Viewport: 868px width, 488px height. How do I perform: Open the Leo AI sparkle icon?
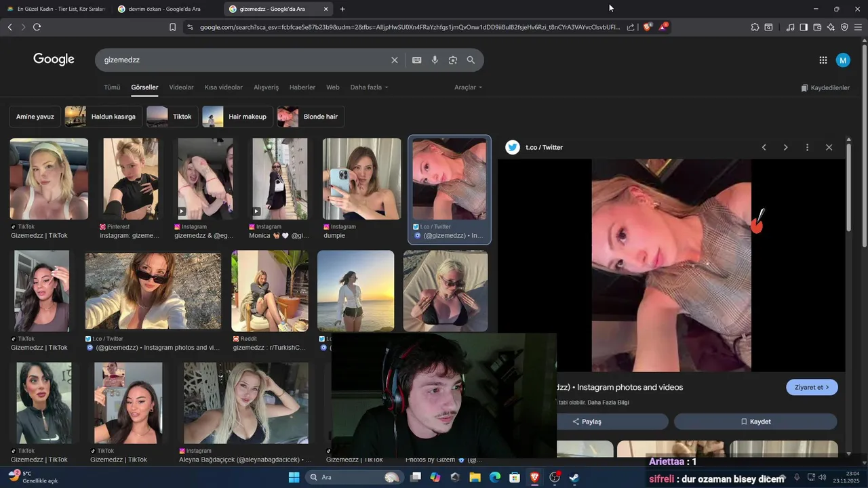pos(831,27)
